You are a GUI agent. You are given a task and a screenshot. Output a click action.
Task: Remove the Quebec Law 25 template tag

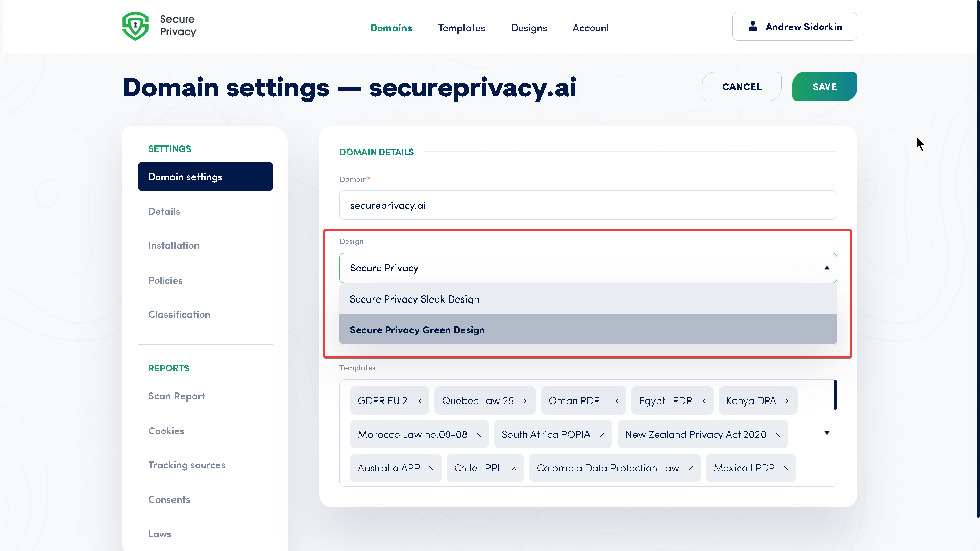coord(526,400)
